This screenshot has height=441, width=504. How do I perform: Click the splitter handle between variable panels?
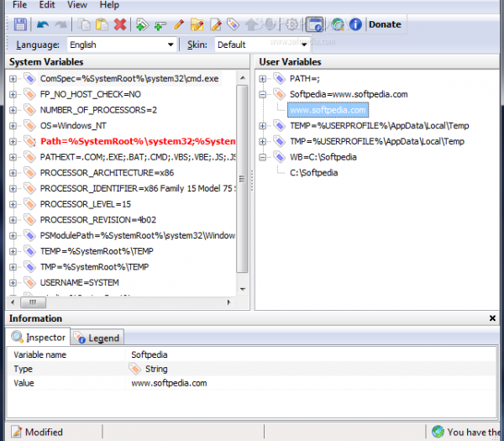(x=252, y=181)
